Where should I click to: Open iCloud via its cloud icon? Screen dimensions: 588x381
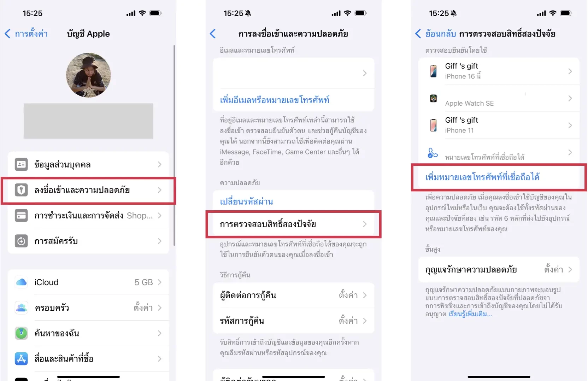[21, 282]
